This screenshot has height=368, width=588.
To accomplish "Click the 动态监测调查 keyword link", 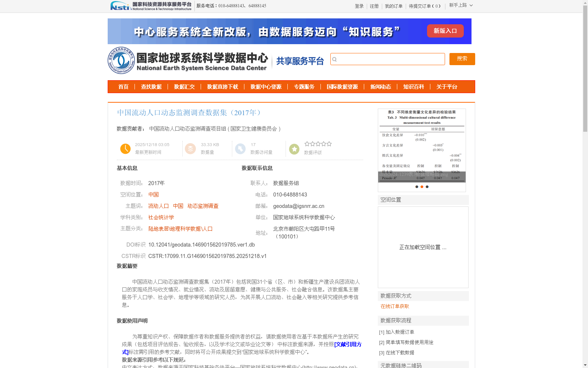I will coord(203,206).
